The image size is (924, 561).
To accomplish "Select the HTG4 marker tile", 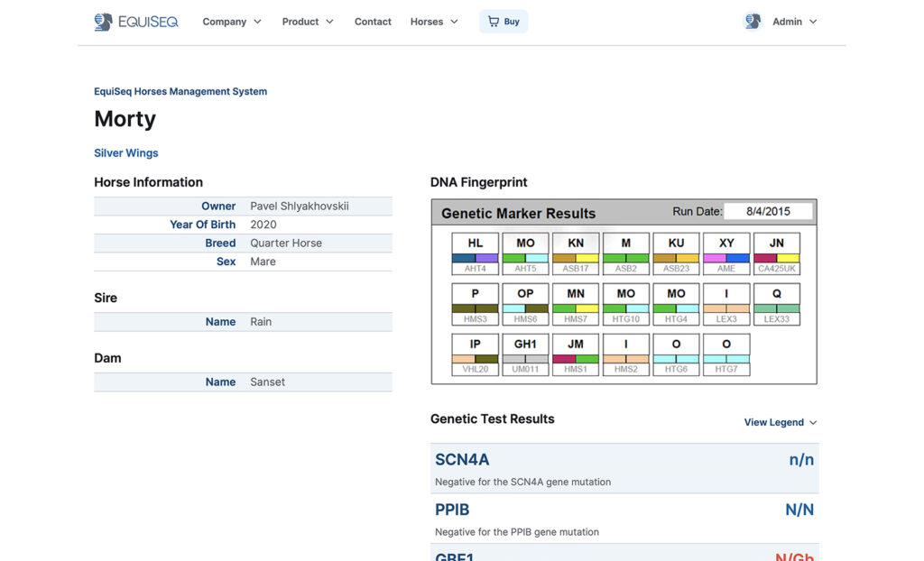I will 676,305.
